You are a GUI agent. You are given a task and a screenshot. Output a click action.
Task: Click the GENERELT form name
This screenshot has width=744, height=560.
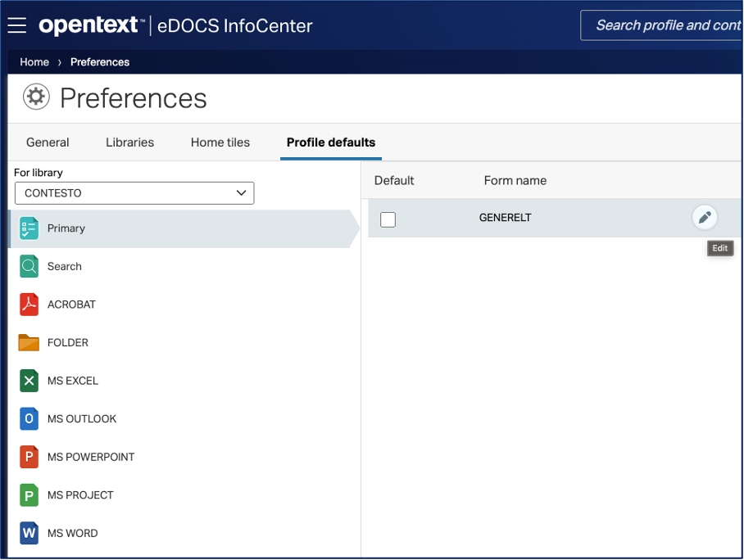click(505, 218)
